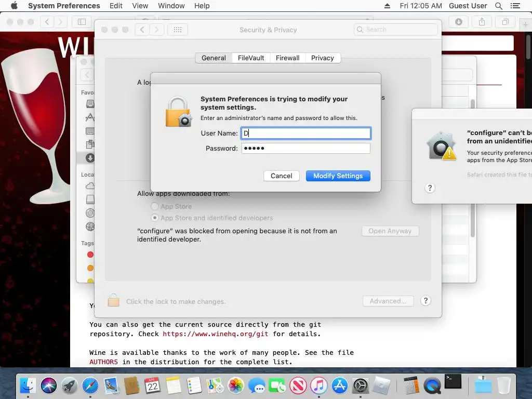Screen dimensions: 532x399
Task: Open QuickTime Player icon in Dock
Action: [x=432, y=386]
